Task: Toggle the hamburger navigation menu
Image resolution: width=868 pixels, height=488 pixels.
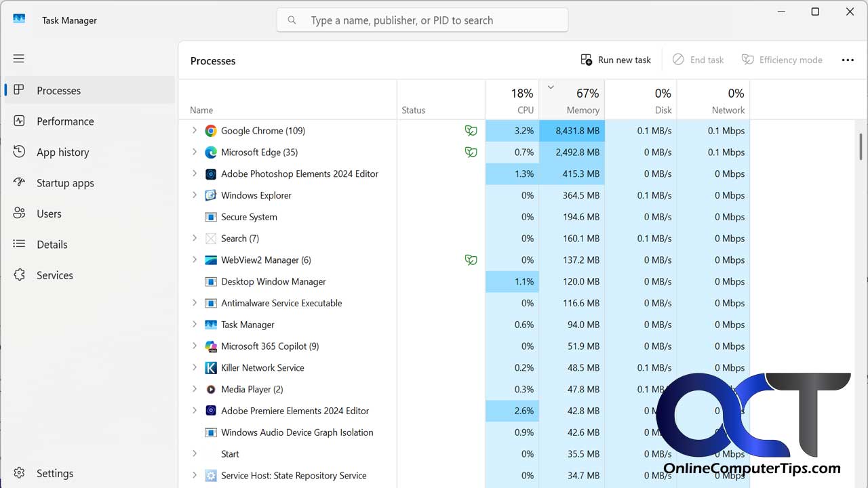Action: pyautogui.click(x=19, y=59)
